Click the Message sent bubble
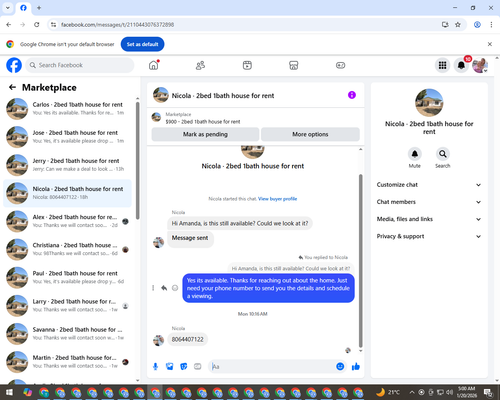This screenshot has width=500, height=400. pos(190,238)
